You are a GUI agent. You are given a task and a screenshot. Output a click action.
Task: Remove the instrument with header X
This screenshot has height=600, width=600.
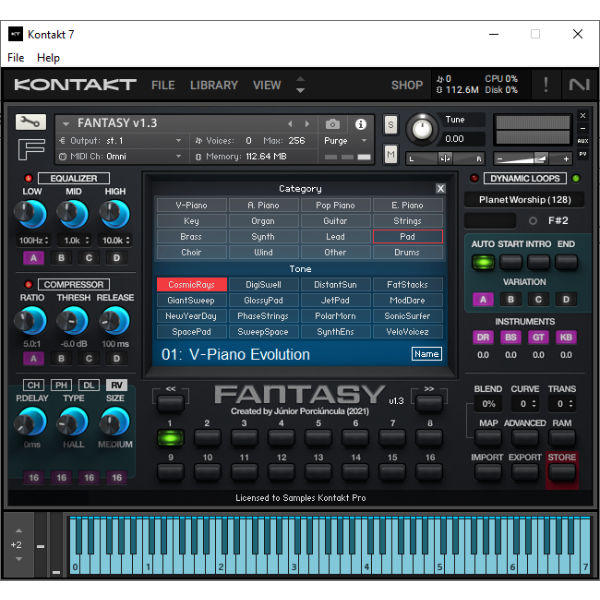tap(582, 116)
